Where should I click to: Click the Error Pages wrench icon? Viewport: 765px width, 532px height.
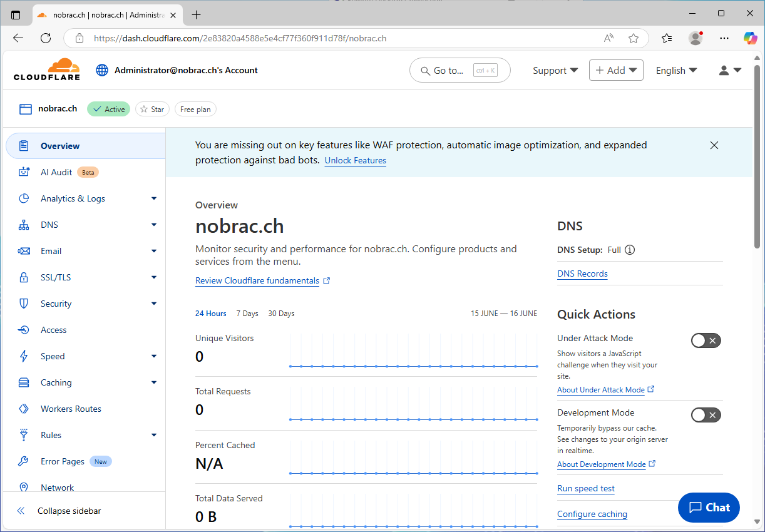pyautogui.click(x=24, y=461)
